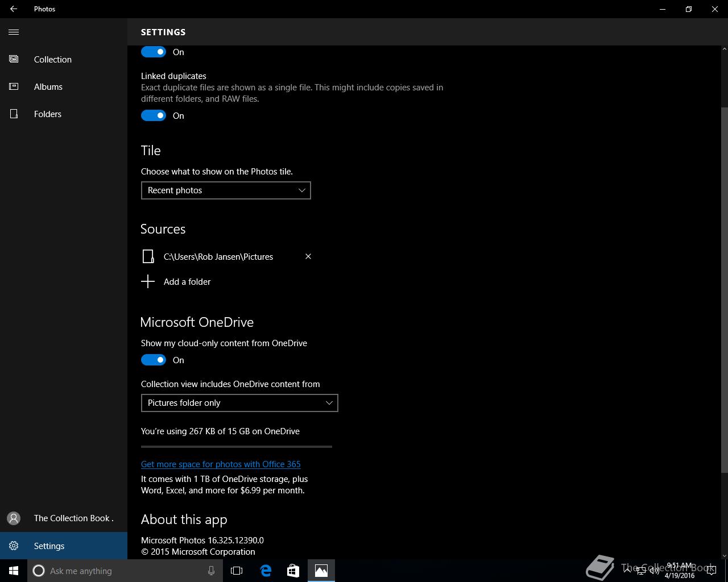The width and height of the screenshot is (728, 582).
Task: Click the OneDrive storage usage bar
Action: (237, 447)
